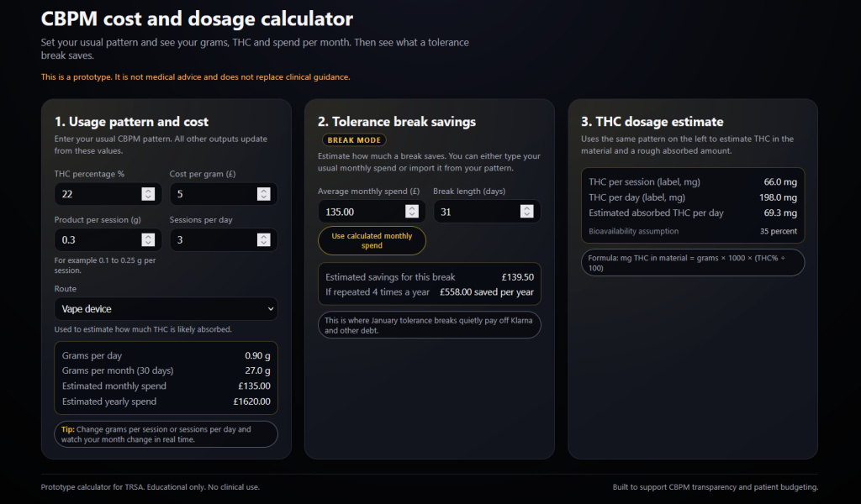Click the Tip note about grams per session
The width and height of the screenshot is (861, 504).
[166, 434]
